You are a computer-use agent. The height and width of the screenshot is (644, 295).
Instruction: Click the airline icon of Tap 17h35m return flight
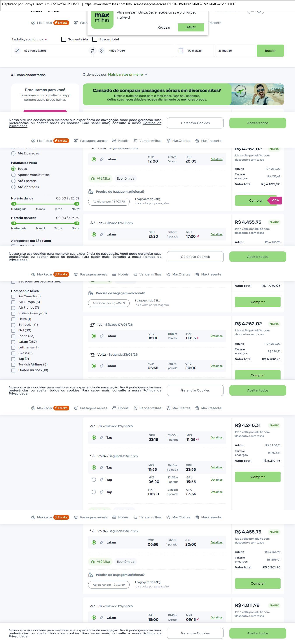(101, 480)
